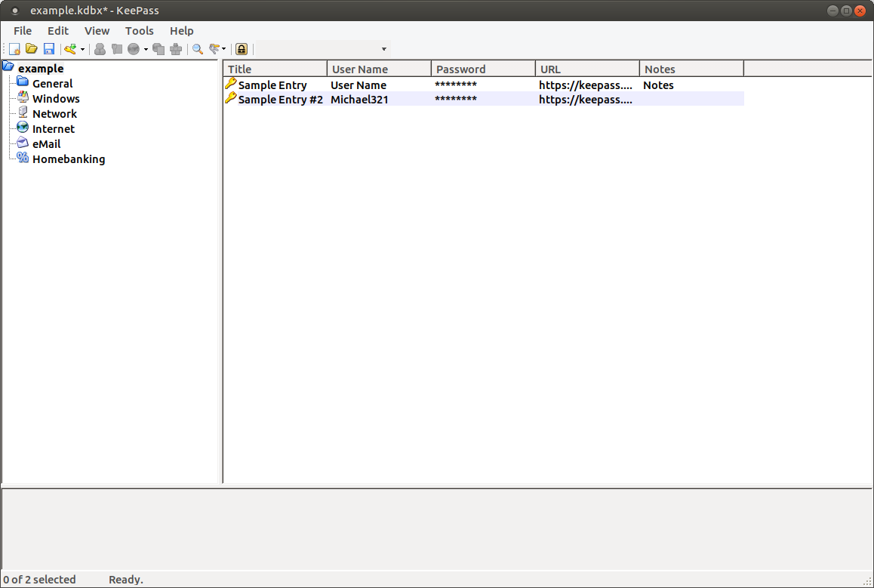This screenshot has height=588, width=874.
Task: Create a new database with the New toolbar icon
Action: pos(14,49)
